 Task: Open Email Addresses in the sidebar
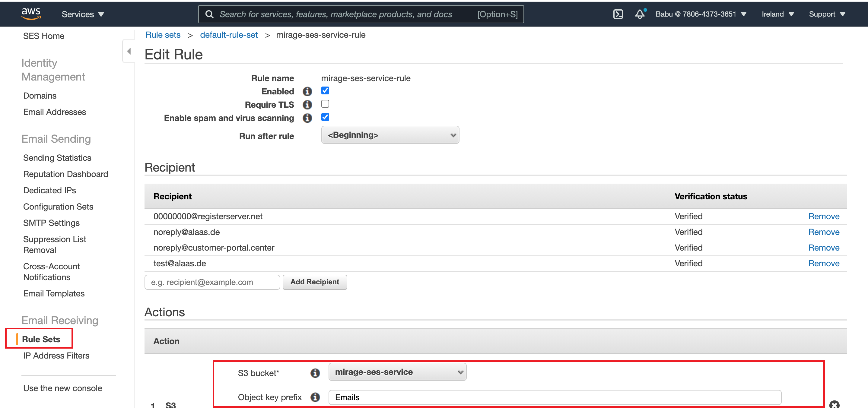[x=55, y=112]
